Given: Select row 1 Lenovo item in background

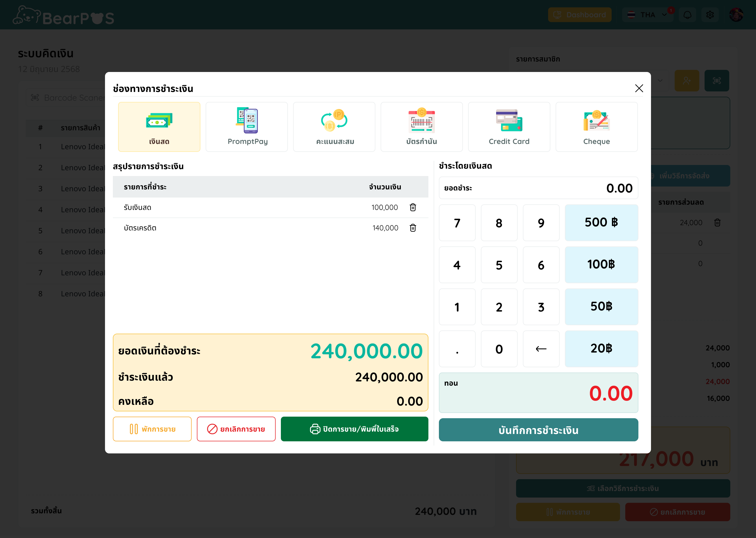Looking at the screenshot, I should pyautogui.click(x=66, y=146).
